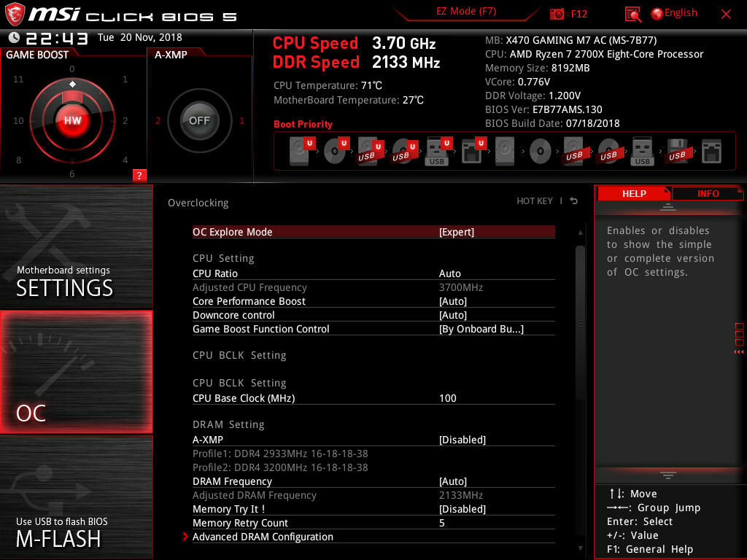747x560 pixels.
Task: Toggle the A-XMP OFF knob
Action: [x=199, y=120]
